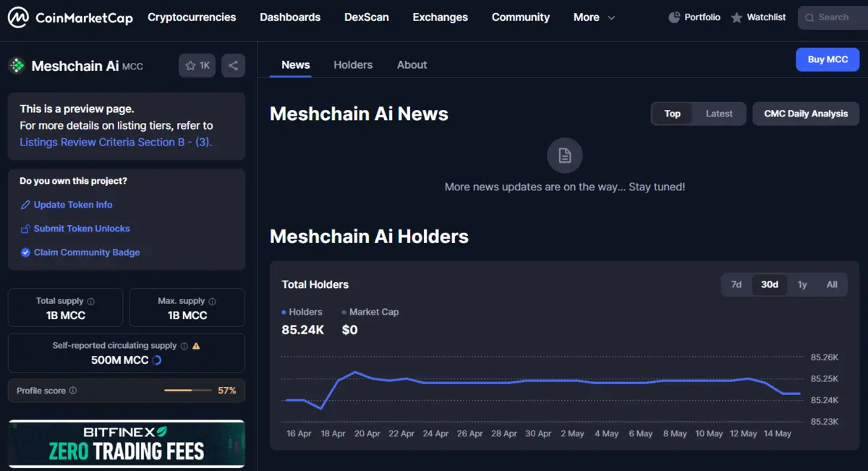Open the Bitfinex Zero Trading Fees banner
Viewport: 868px width, 471px height.
point(127,444)
